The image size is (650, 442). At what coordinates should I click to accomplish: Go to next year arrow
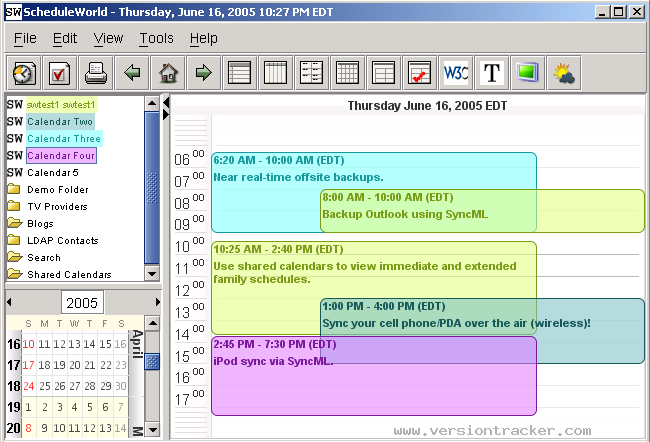(x=158, y=302)
